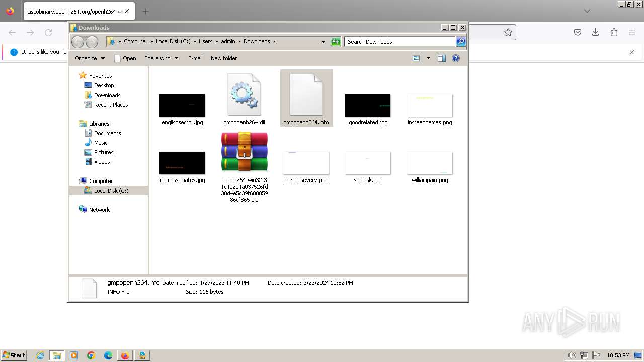Open Music library
The height and width of the screenshot is (362, 644).
click(x=101, y=143)
